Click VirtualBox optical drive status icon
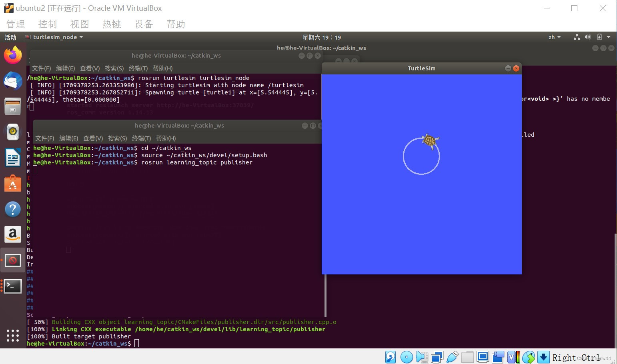The image size is (617, 364). [x=407, y=357]
